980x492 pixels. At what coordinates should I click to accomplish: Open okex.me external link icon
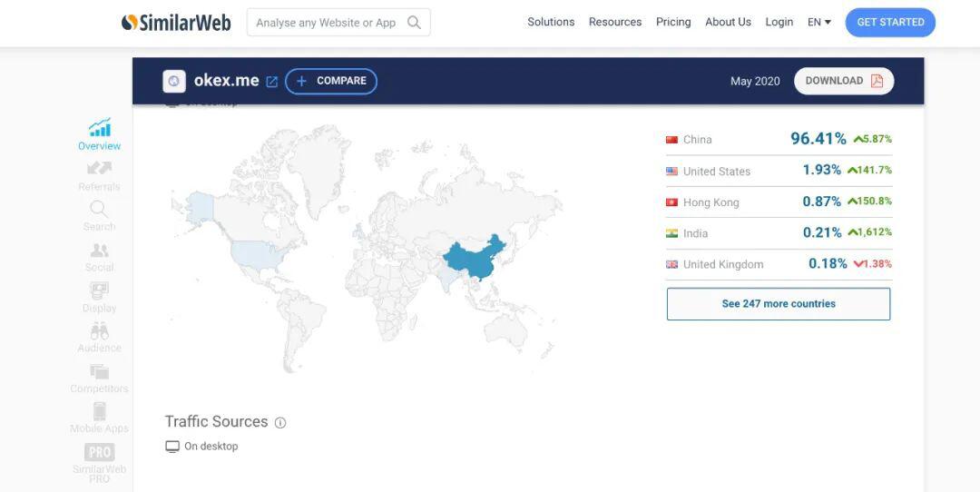coord(272,82)
